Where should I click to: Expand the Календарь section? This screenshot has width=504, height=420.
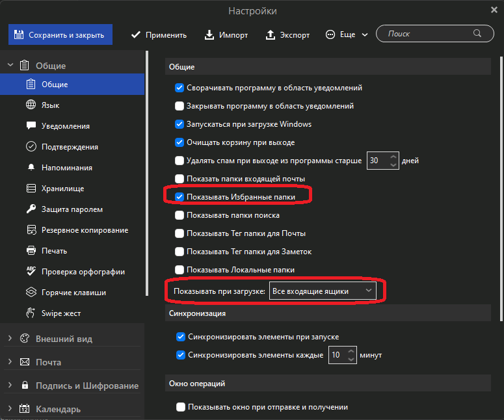10,408
